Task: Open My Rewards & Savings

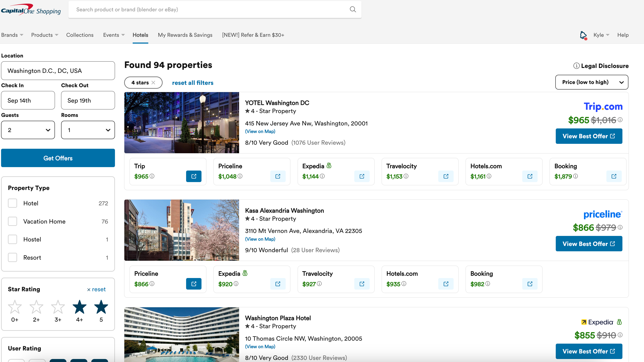Action: 185,35
